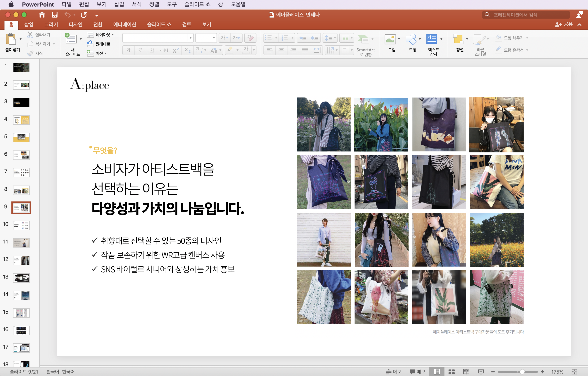Select slide 11 thumbnail
Screen dimensions: 588x376
[x=21, y=243]
